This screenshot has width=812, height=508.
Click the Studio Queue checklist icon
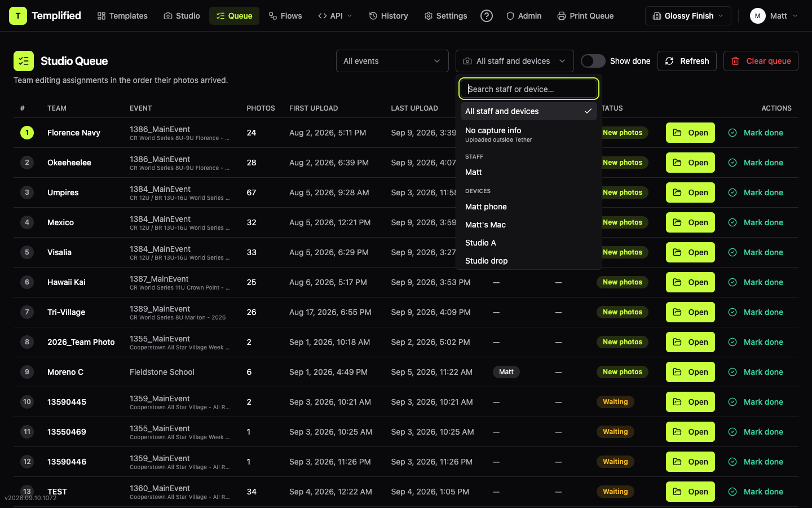(24, 61)
